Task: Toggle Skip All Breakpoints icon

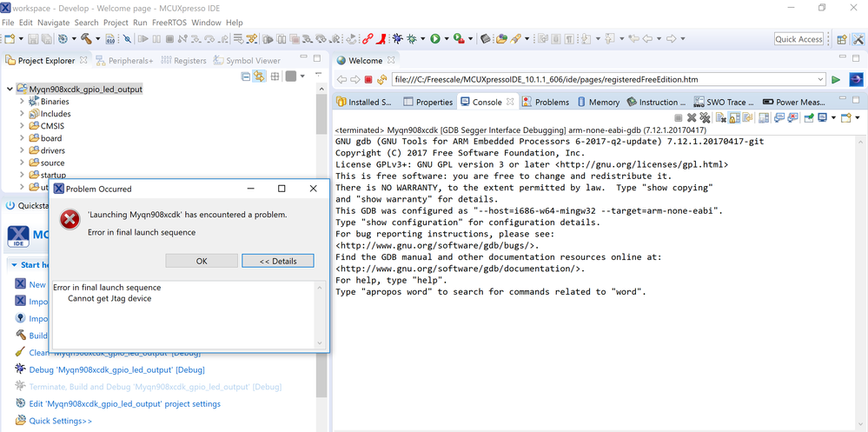Action: tap(127, 39)
